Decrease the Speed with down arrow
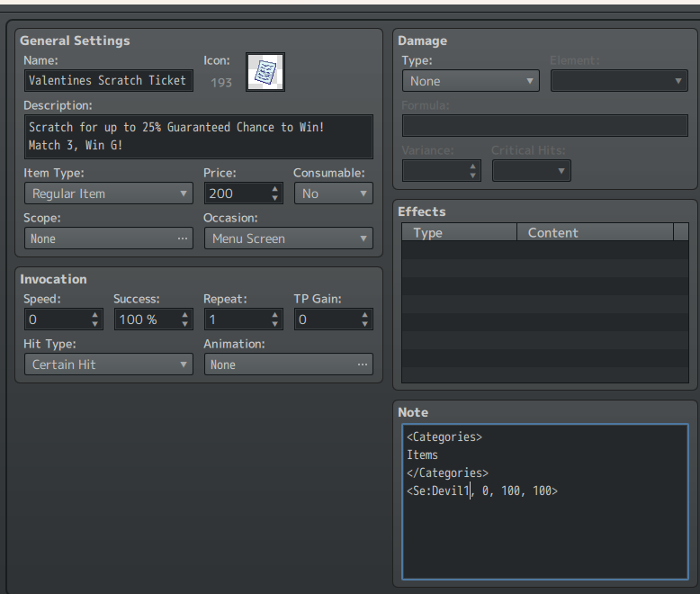700x594 pixels. (95, 324)
